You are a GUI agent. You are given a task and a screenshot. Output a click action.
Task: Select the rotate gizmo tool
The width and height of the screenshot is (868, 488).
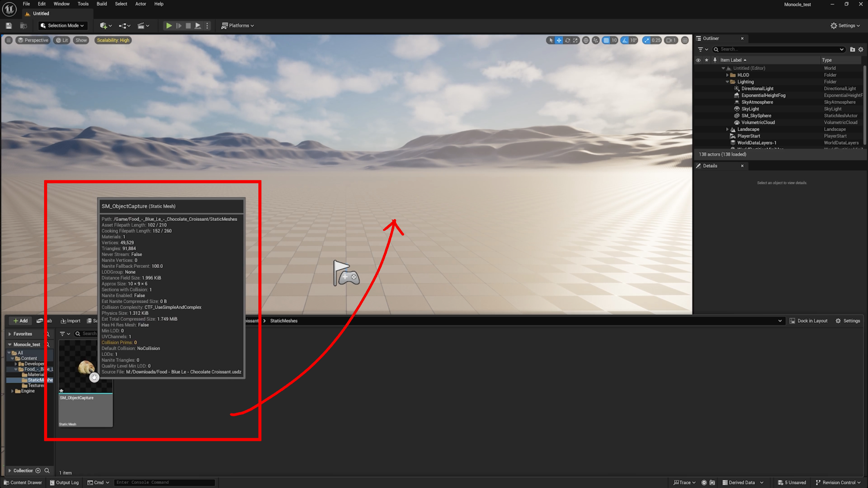(x=567, y=40)
